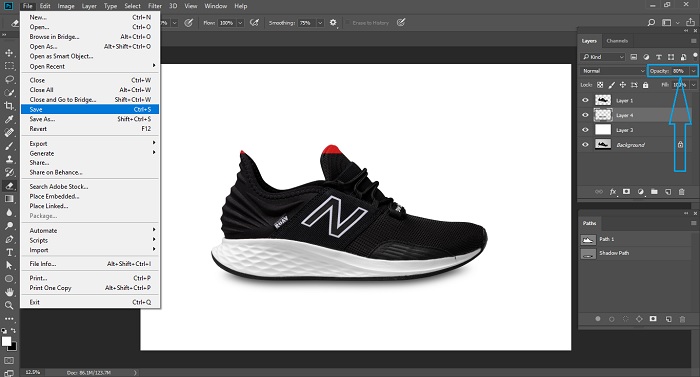Choose Revert menu entry
This screenshot has width=700, height=377.
point(90,129)
